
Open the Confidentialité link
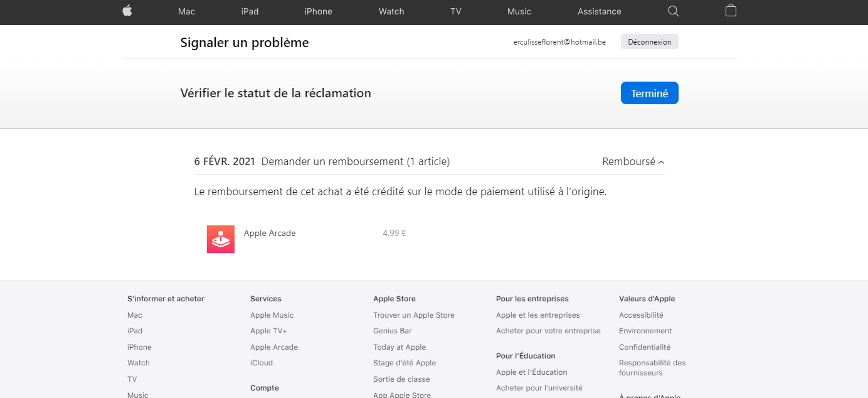(645, 347)
